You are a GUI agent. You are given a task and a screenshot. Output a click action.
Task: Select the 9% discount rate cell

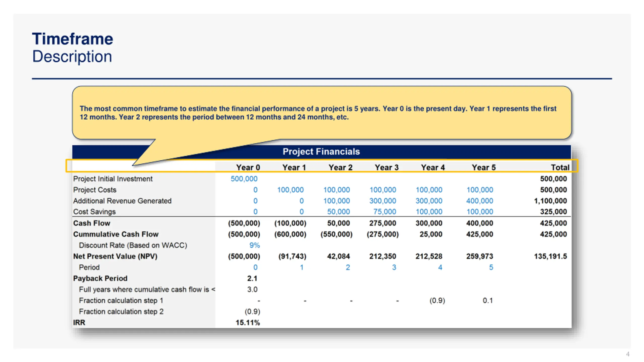pyautogui.click(x=255, y=245)
